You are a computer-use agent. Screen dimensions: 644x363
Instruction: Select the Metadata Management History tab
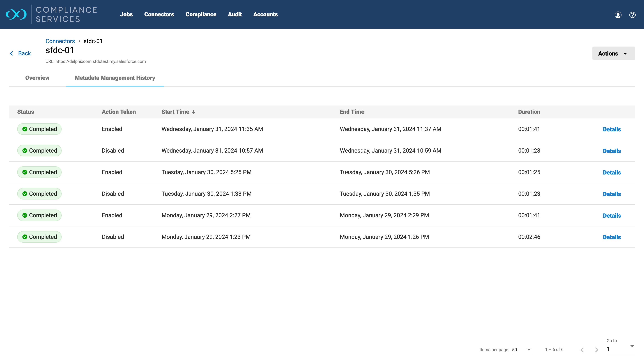pos(115,78)
